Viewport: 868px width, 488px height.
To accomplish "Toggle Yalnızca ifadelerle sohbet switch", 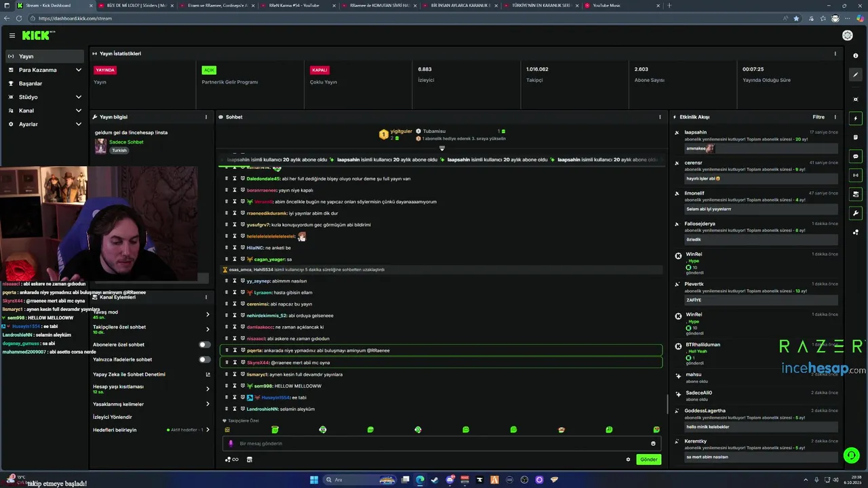I will tap(204, 359).
